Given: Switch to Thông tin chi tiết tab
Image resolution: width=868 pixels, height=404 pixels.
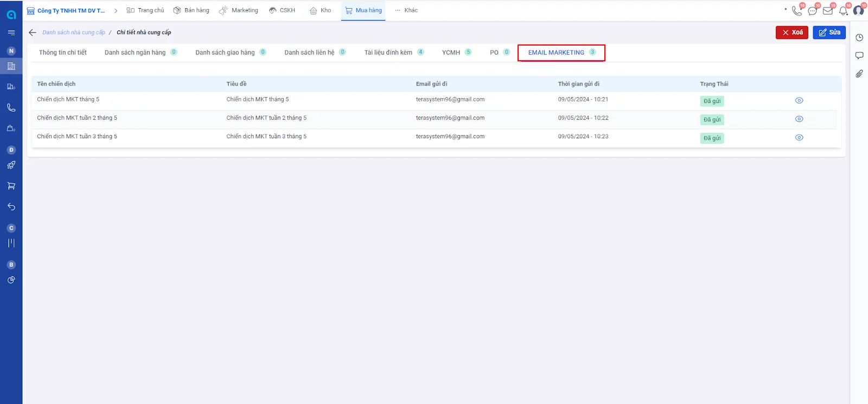Looking at the screenshot, I should coord(63,53).
